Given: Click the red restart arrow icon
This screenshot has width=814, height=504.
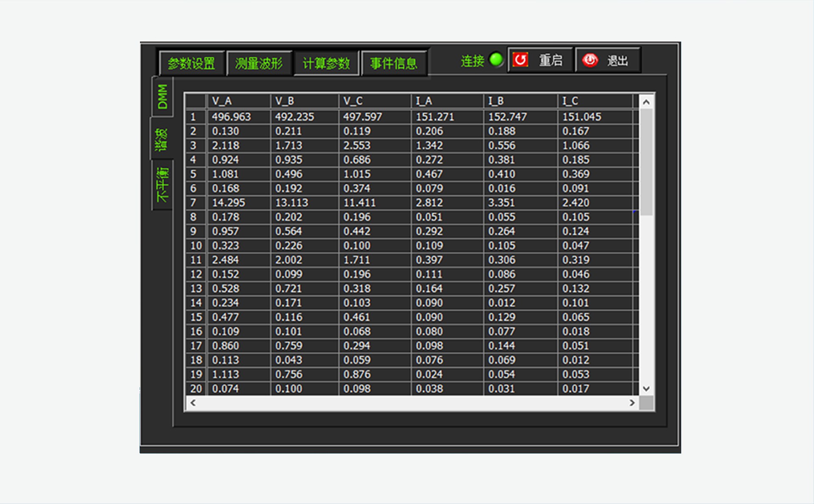Looking at the screenshot, I should point(520,60).
